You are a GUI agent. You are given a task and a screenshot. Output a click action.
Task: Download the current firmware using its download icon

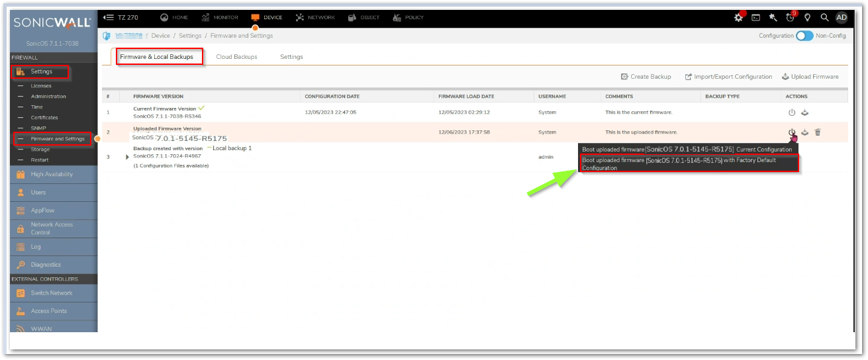(805, 112)
